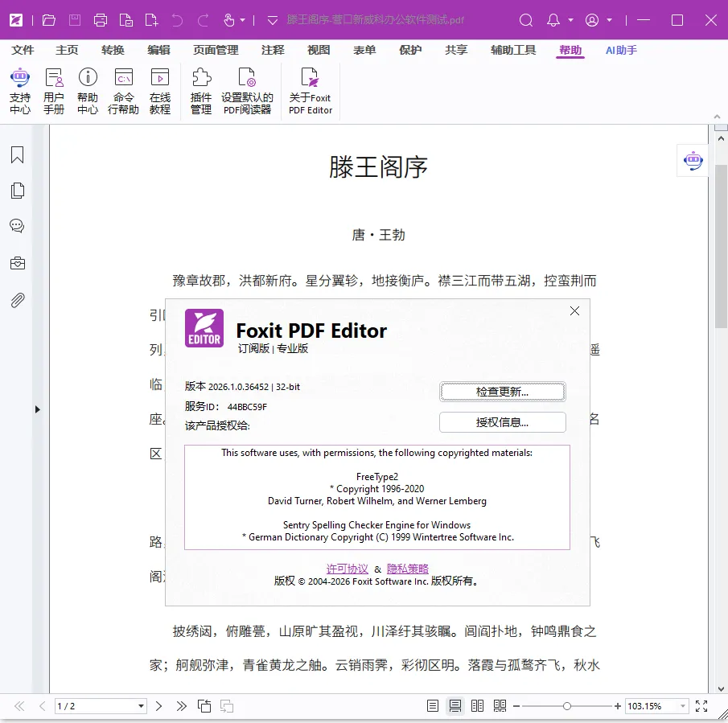Select the Hand tool icon

coord(229,20)
